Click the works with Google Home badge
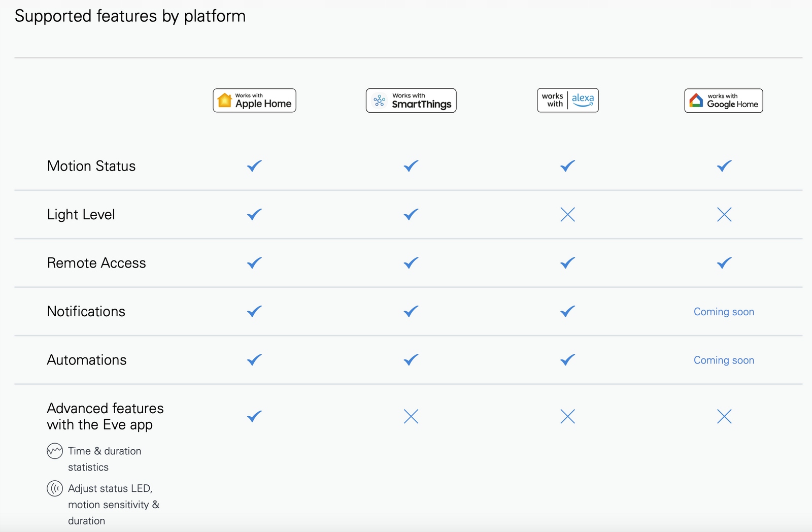 click(723, 101)
